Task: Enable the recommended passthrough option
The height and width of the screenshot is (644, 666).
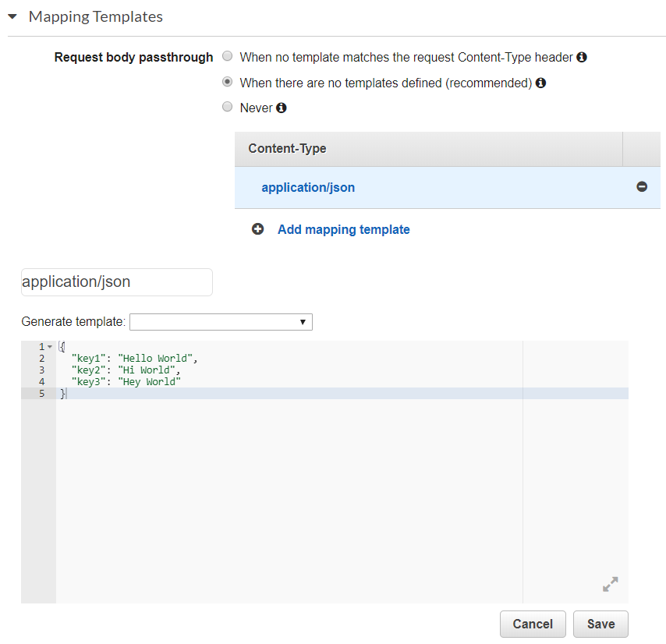Action: point(227,81)
